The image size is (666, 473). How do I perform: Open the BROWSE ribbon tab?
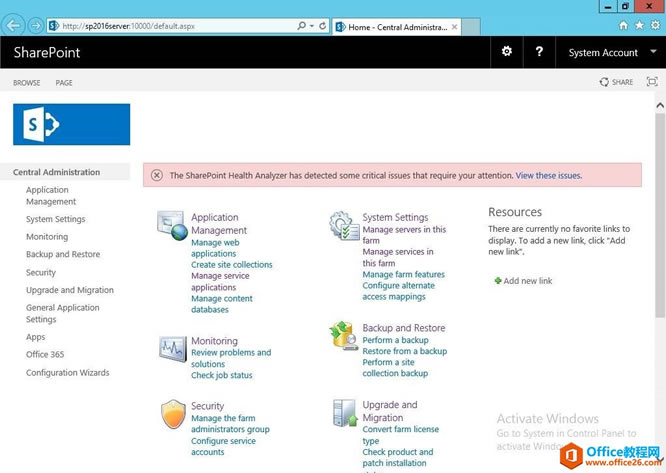[x=27, y=83]
